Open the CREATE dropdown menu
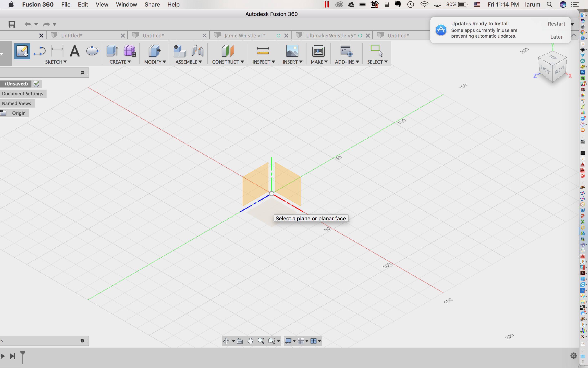The height and width of the screenshot is (368, 588). tap(120, 62)
